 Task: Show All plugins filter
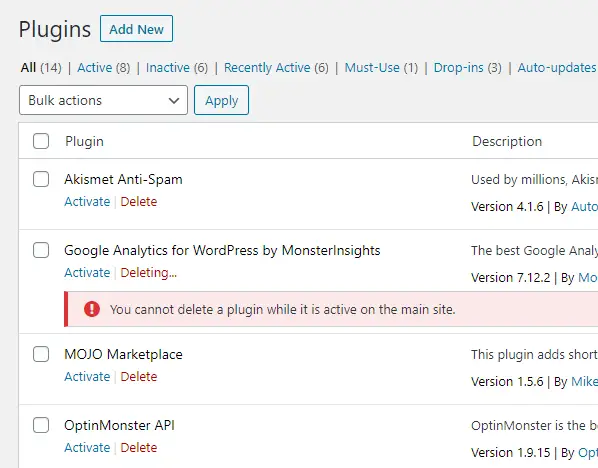pyautogui.click(x=28, y=68)
